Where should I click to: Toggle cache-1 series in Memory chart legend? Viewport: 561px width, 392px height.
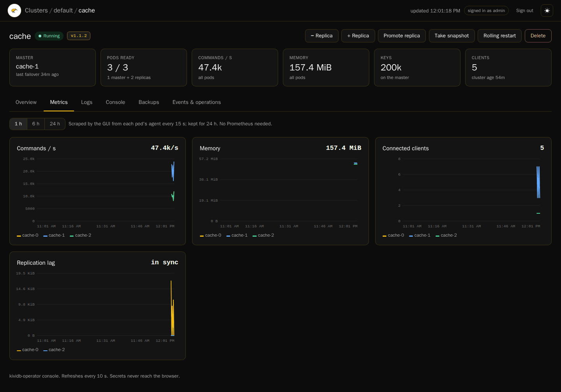(237, 236)
